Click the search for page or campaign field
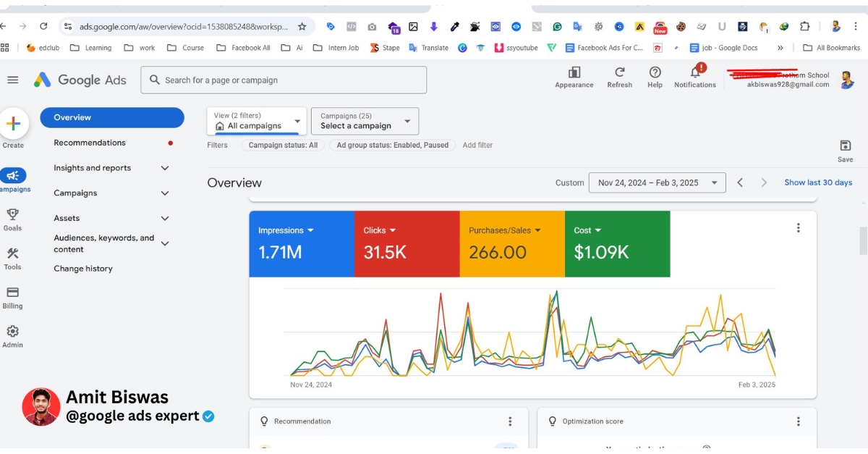 pyautogui.click(x=284, y=80)
